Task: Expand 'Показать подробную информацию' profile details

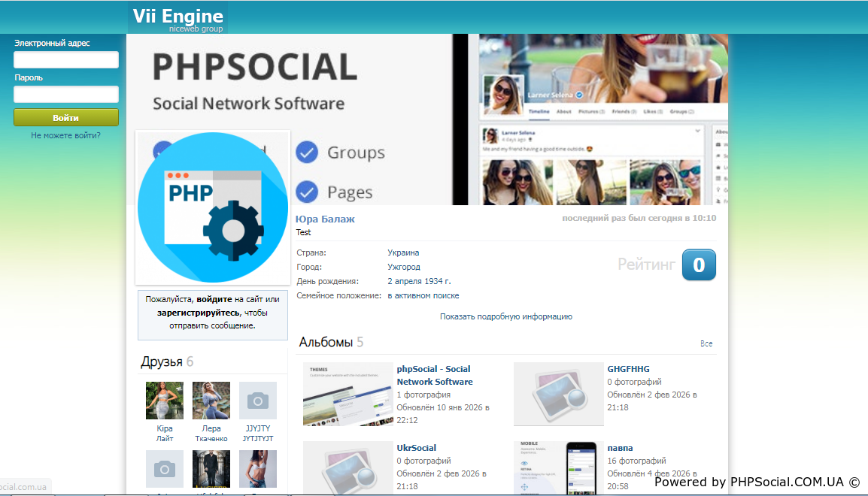Action: click(x=505, y=317)
